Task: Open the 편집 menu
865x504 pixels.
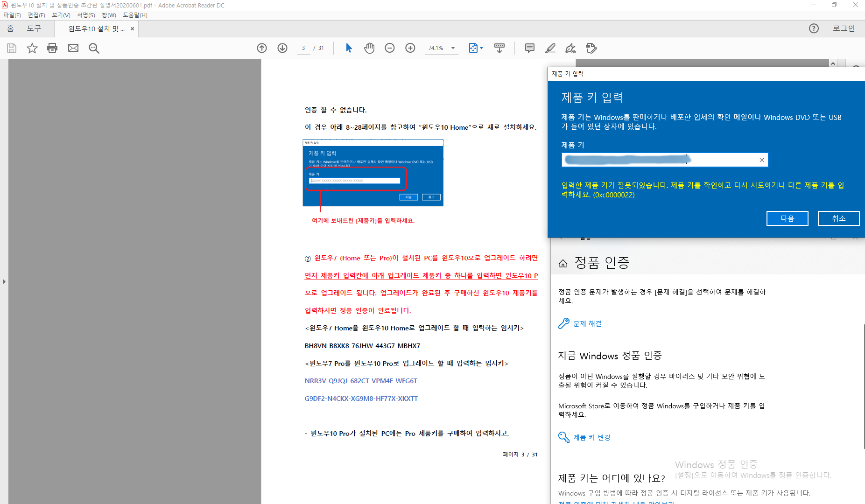Action: (x=36, y=15)
